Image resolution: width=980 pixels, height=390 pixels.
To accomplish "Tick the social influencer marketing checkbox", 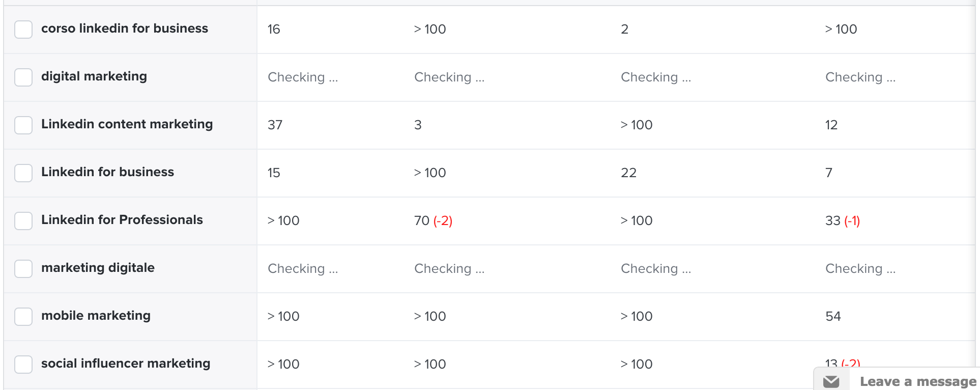I will click(x=23, y=365).
